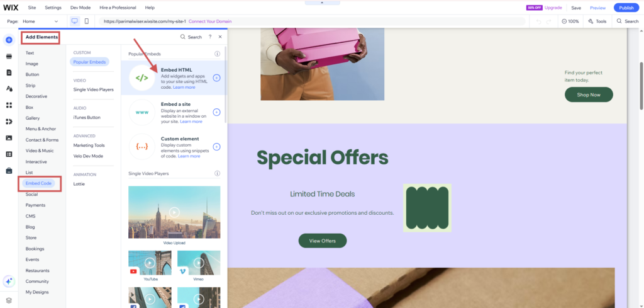
Task: Open the Layers icon at sidebar bottom
Action: tap(9, 300)
